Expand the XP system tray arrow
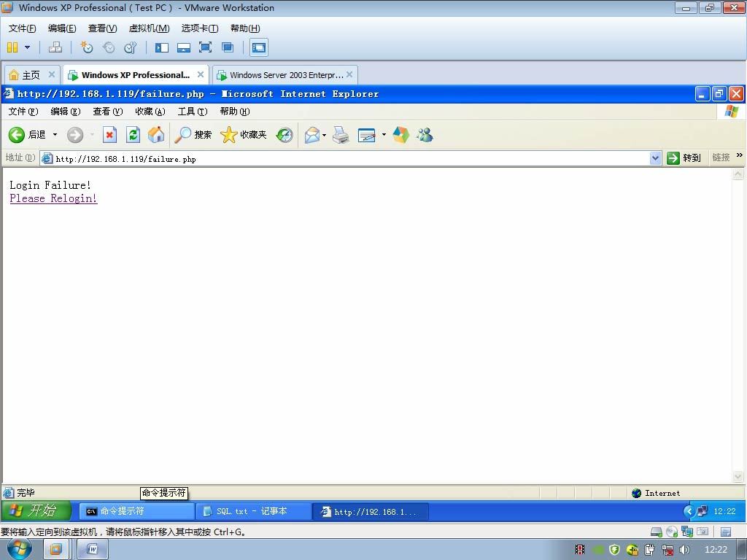This screenshot has width=747, height=560. (x=689, y=511)
